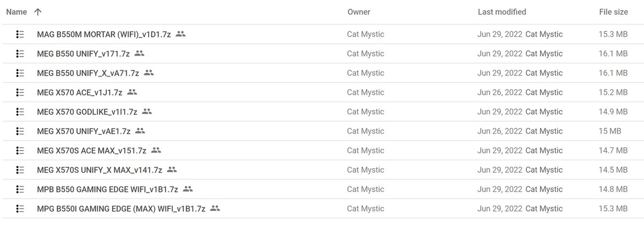
Task: Click shared icon on MPG B550I GAMING EDGE (MAX) WIFI
Action: coord(215,208)
